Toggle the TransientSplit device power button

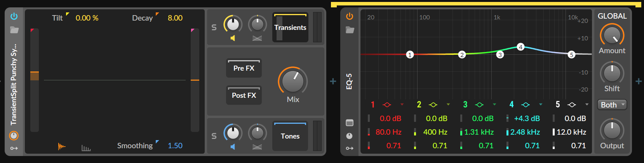point(14,16)
